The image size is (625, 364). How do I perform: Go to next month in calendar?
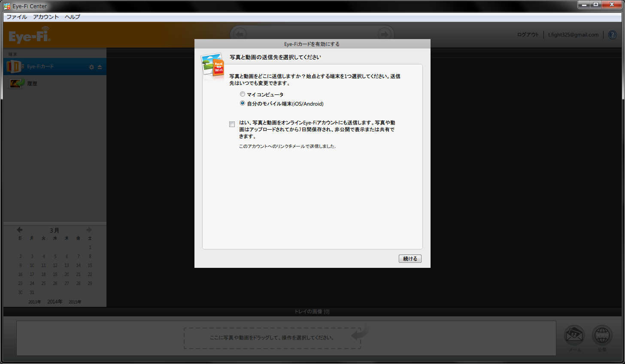click(89, 230)
